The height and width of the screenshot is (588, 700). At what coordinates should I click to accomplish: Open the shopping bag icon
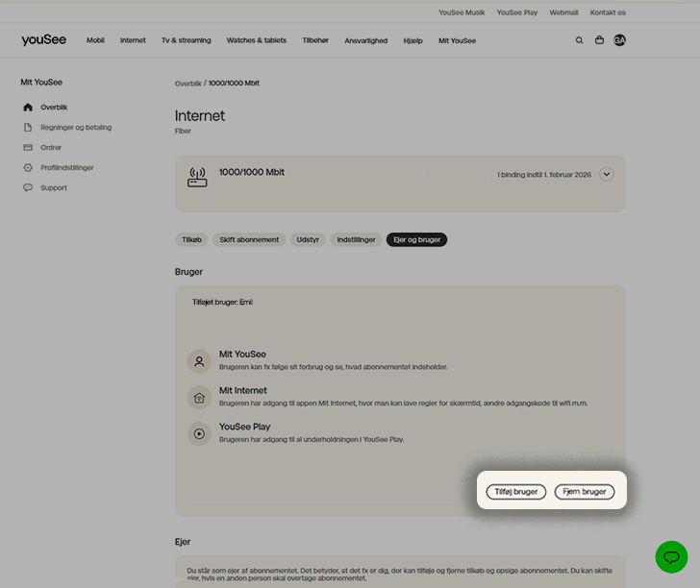[x=599, y=40]
